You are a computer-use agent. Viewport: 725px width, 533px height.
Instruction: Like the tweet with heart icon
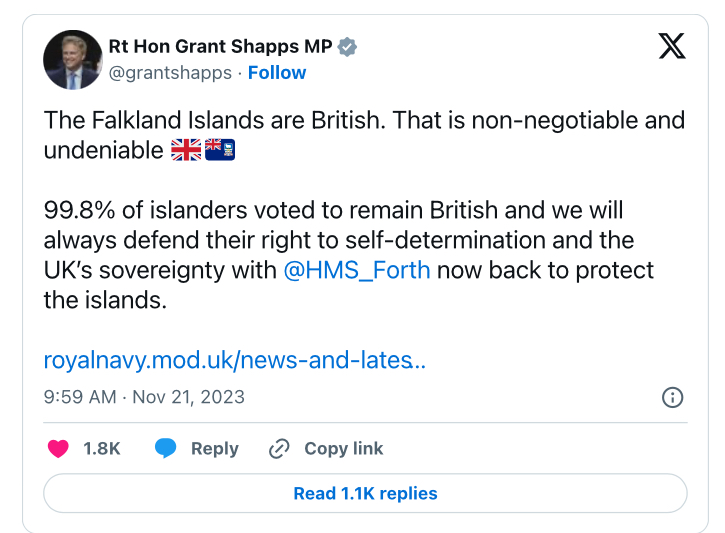tap(58, 448)
